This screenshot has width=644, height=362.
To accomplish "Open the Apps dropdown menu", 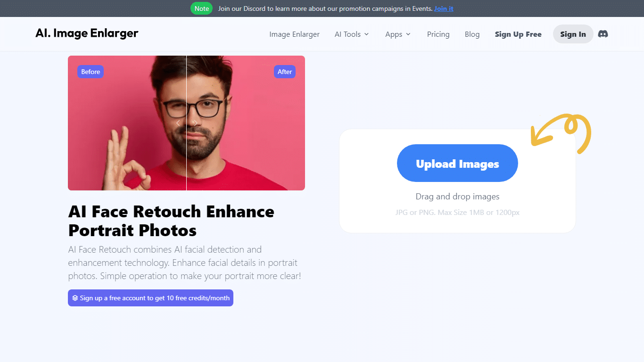I will coord(398,34).
